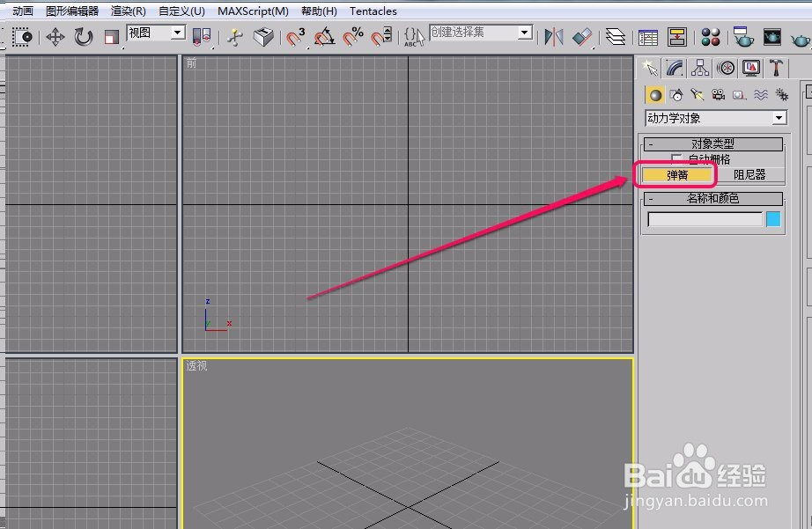Viewport: 812px width, 529px height.
Task: Select the Lights category icon
Action: click(697, 95)
